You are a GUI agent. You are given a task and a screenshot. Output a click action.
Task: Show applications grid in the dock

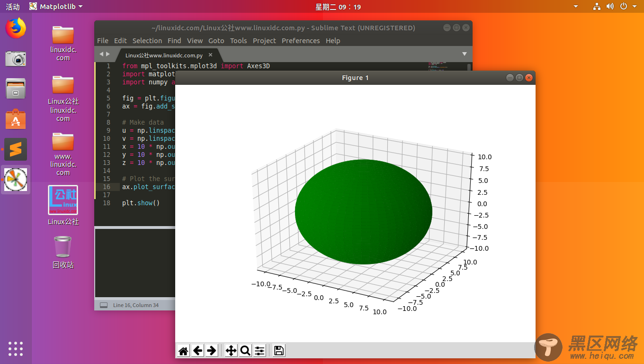(16, 348)
